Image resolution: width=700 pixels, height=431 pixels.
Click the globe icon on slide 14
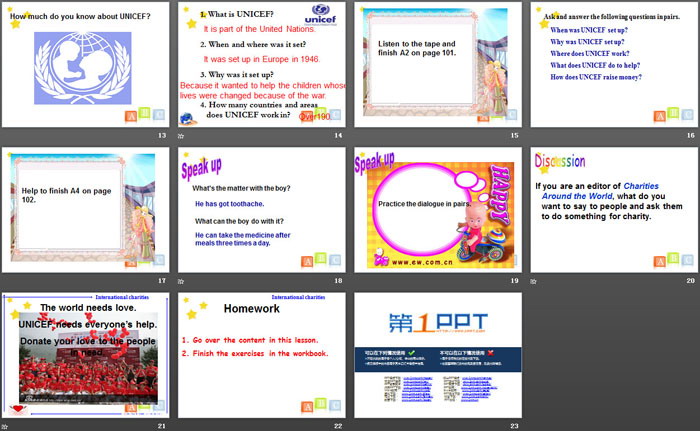tap(186, 119)
